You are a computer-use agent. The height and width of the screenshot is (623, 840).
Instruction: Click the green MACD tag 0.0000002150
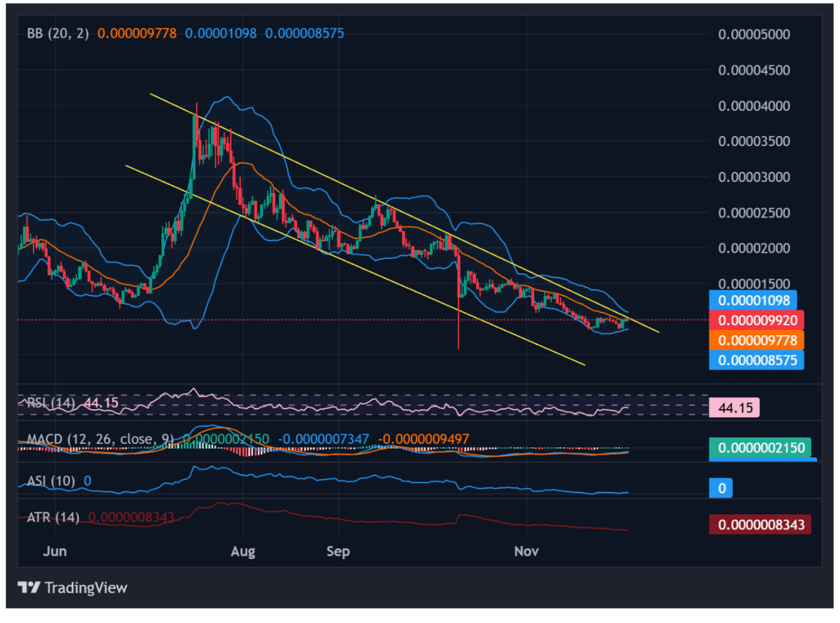pos(761,447)
